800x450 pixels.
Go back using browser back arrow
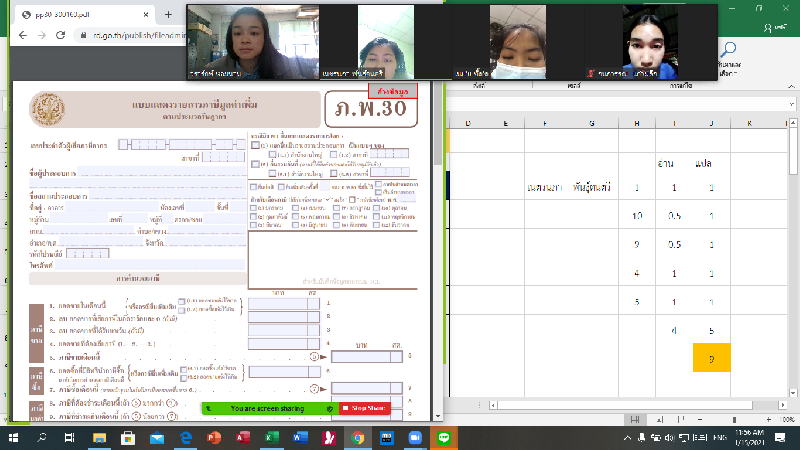coord(20,34)
